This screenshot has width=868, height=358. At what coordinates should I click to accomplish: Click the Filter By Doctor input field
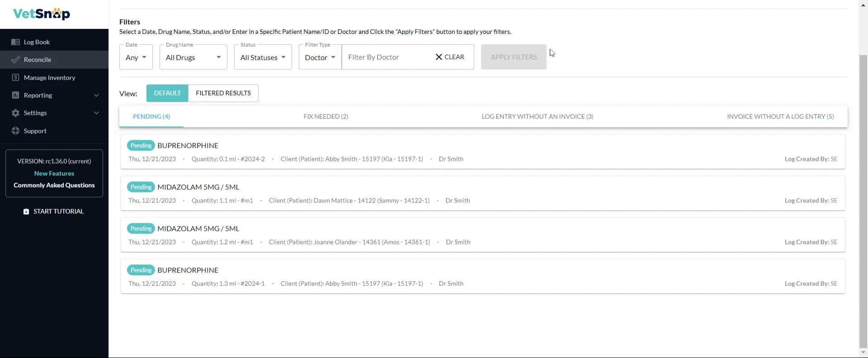click(387, 57)
